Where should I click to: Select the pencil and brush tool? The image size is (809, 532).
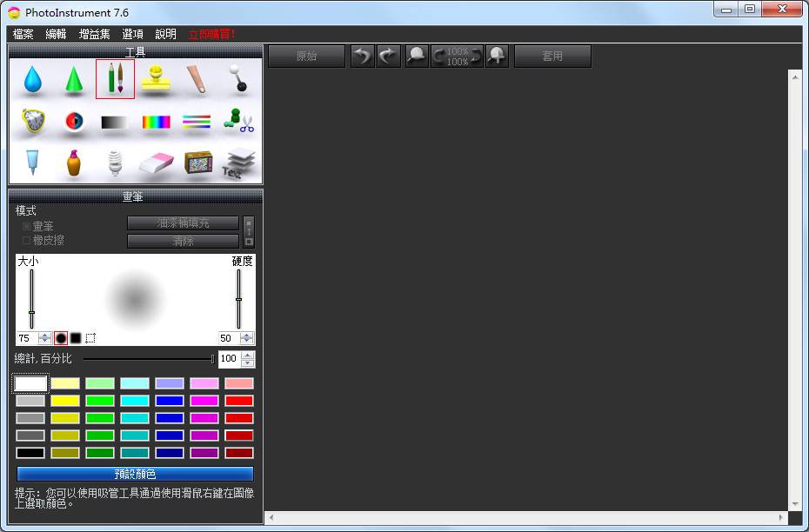tap(115, 79)
